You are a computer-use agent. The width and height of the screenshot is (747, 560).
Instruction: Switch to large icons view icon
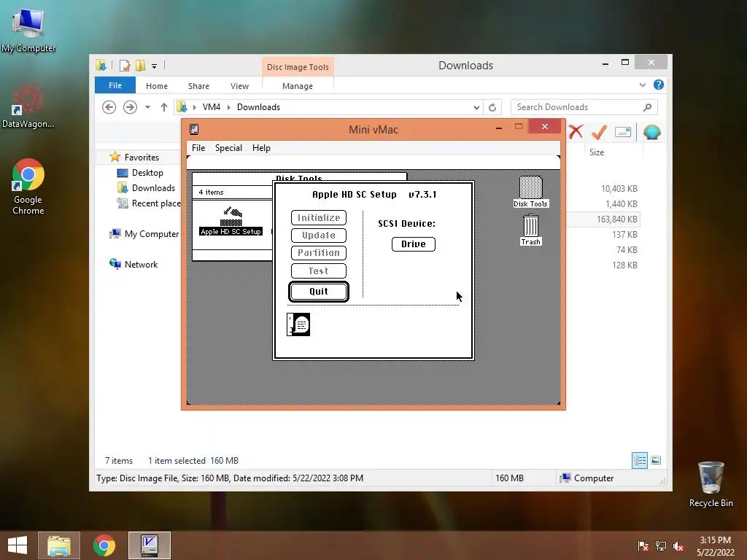point(656,460)
